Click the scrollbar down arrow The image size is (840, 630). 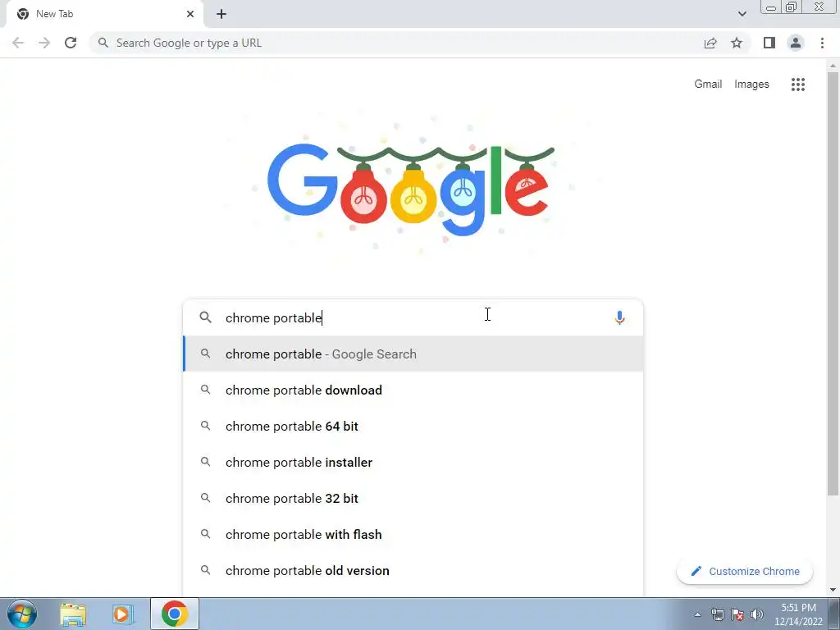coord(833,589)
